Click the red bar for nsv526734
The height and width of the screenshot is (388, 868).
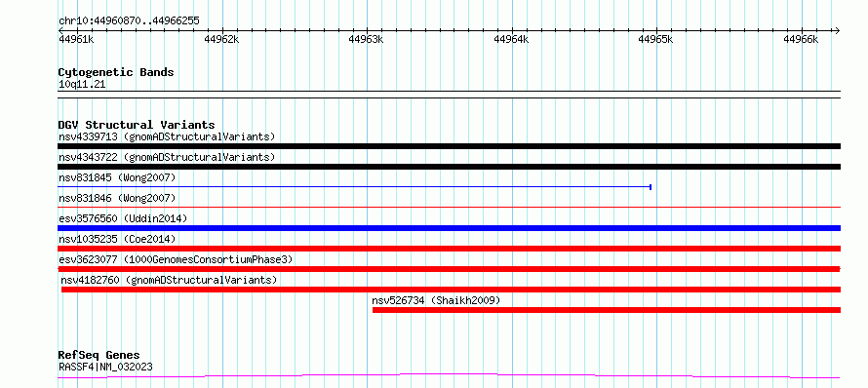click(x=607, y=310)
